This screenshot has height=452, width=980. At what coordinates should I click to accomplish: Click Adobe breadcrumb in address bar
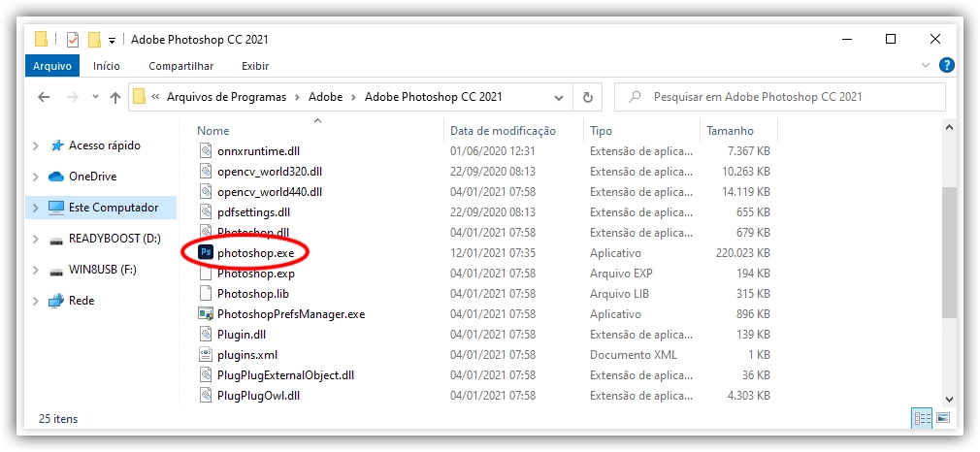click(x=326, y=97)
